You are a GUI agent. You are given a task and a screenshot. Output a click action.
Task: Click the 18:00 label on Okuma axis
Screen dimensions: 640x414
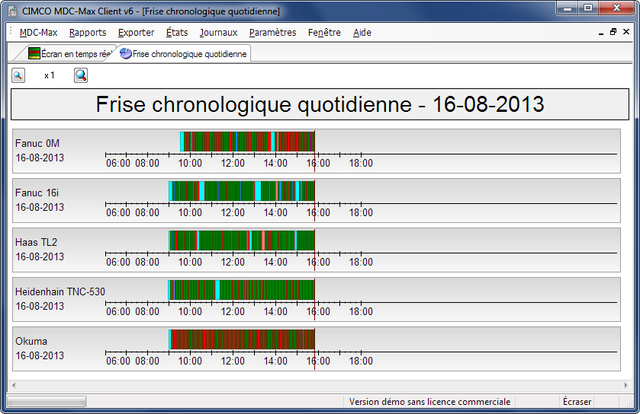361,361
